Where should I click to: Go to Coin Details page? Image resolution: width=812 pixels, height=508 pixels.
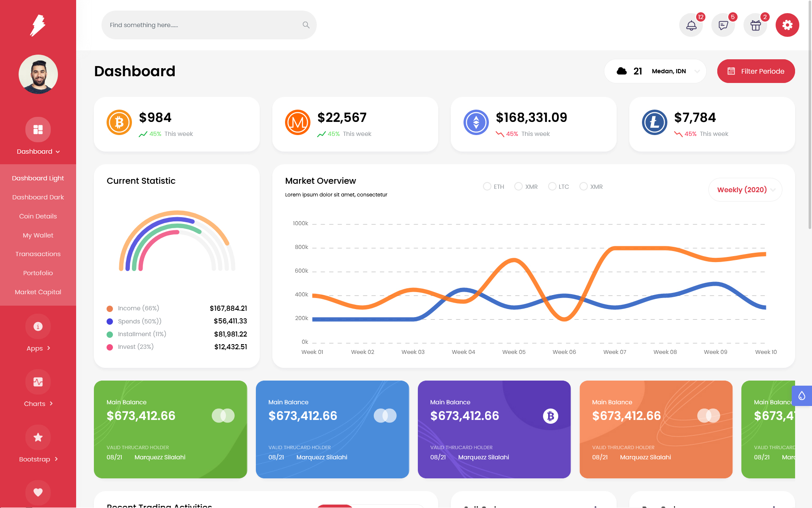[38, 216]
